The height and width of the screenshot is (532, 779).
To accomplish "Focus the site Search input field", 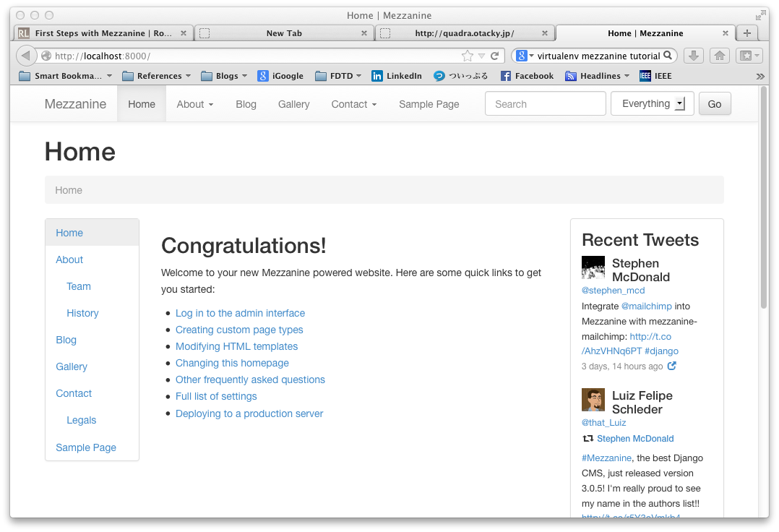I will pyautogui.click(x=545, y=104).
